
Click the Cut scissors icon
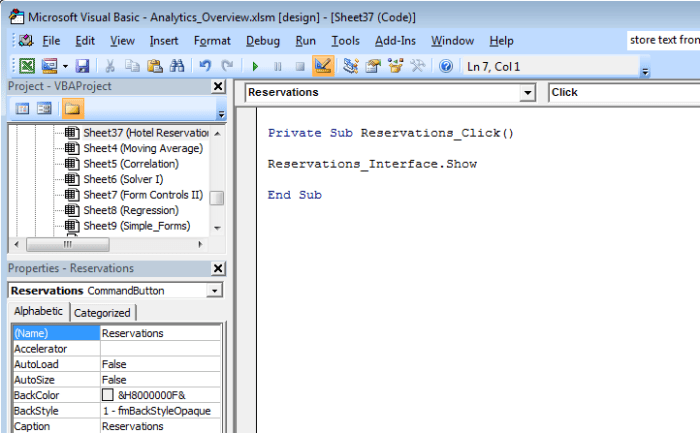click(110, 66)
